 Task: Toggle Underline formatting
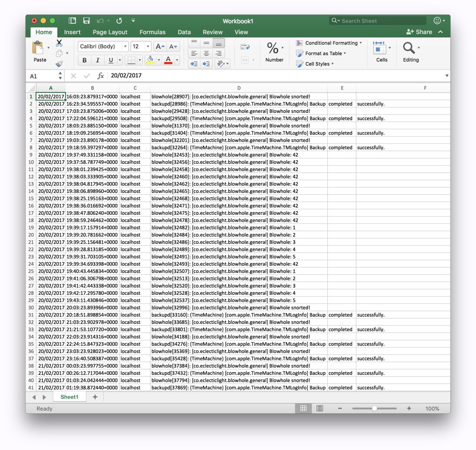point(111,60)
